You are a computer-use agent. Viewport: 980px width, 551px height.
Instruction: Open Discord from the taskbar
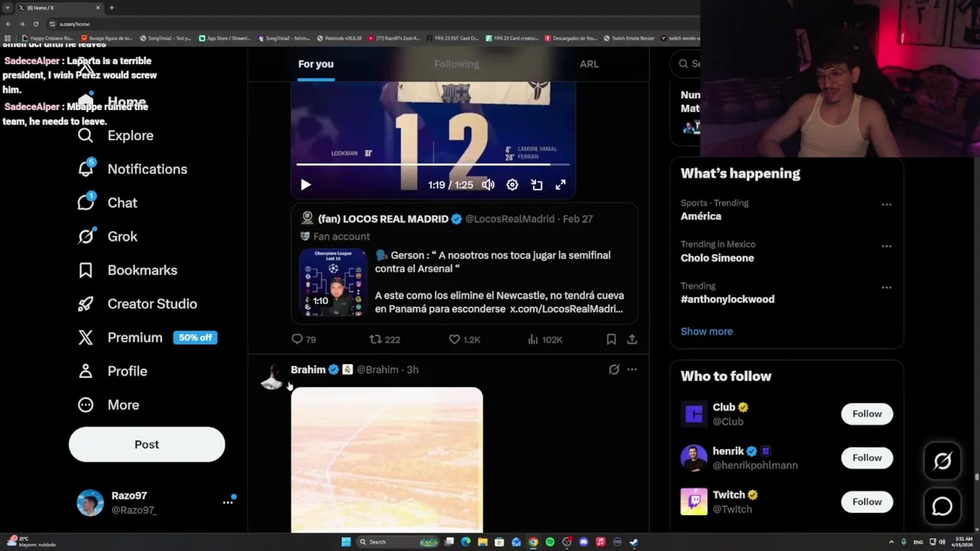[583, 542]
